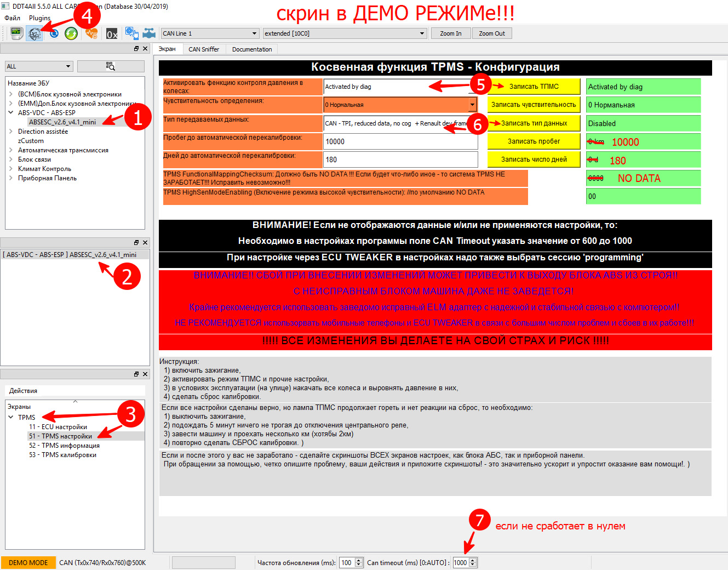Click the CAN (Tx0x740/Rx0x760)@500K status text

click(x=103, y=563)
